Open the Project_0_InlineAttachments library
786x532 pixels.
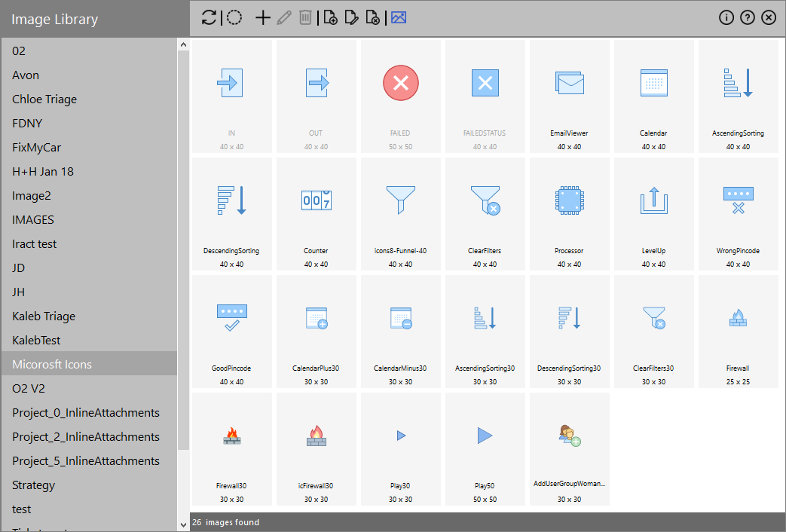coord(89,411)
